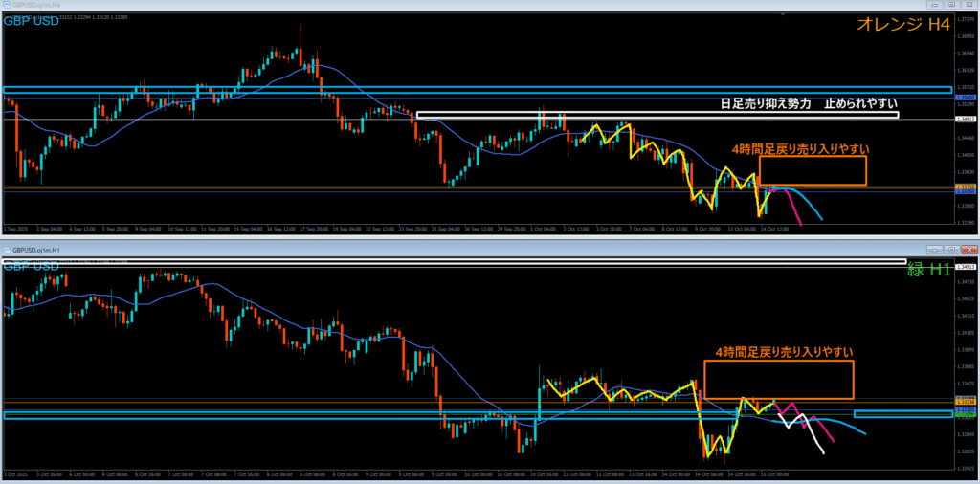The width and height of the screenshot is (980, 484).
Task: Select the orange rectangle in the H1 chart
Action: click(778, 361)
